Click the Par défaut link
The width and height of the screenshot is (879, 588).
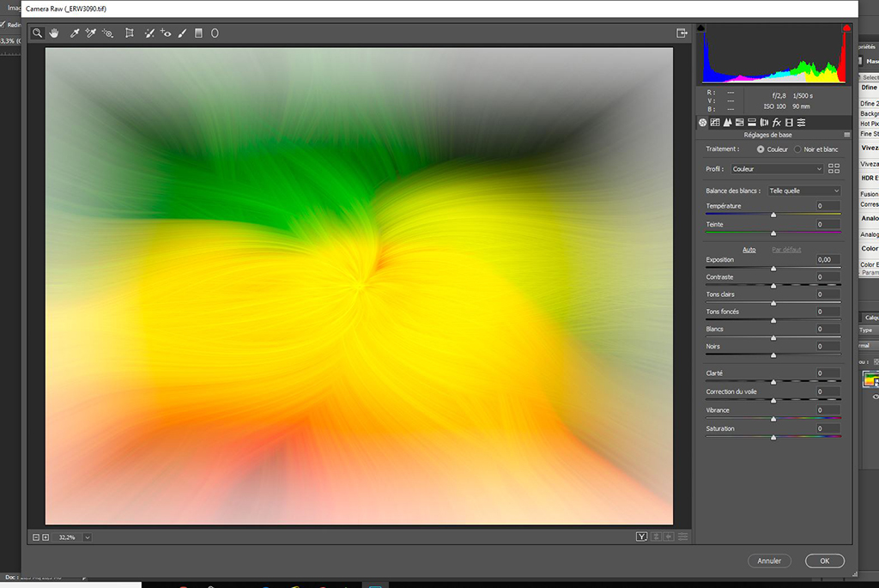(x=786, y=250)
